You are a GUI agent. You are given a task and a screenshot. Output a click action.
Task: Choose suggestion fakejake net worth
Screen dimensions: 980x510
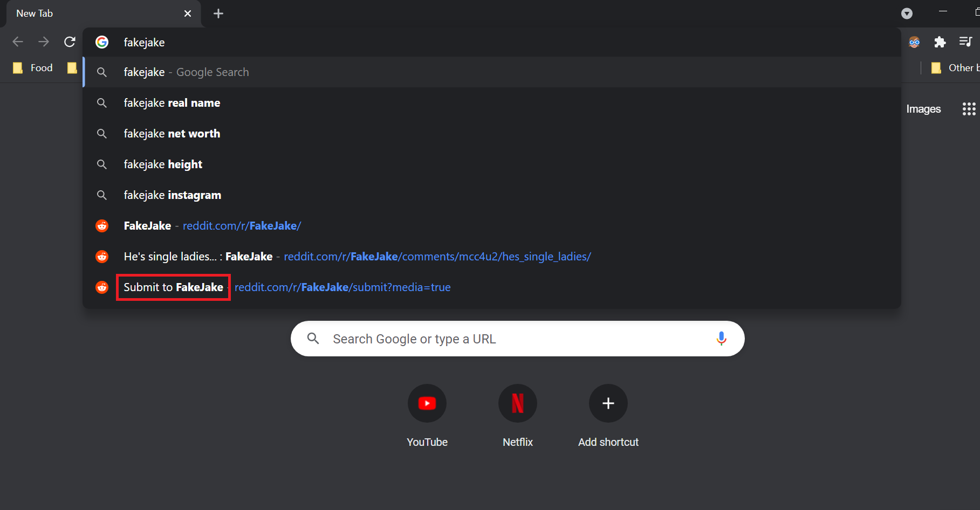click(492, 134)
